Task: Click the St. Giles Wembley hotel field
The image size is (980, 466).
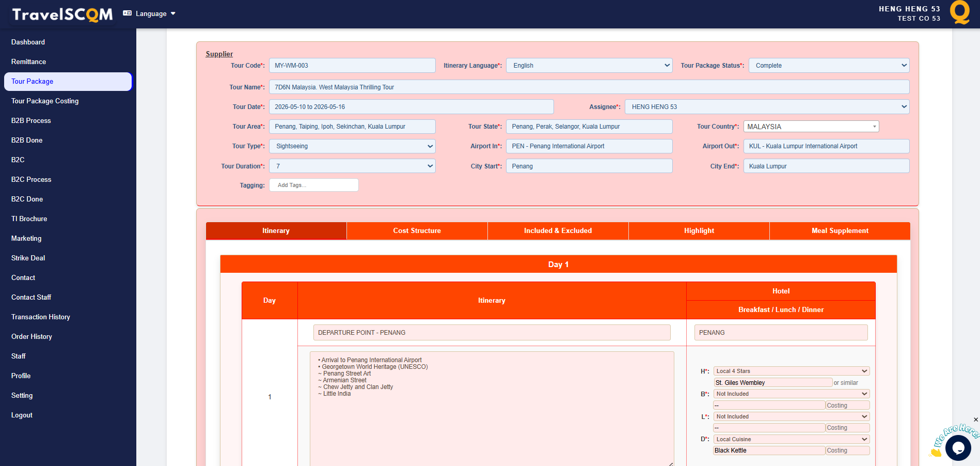Action: pyautogui.click(x=772, y=383)
